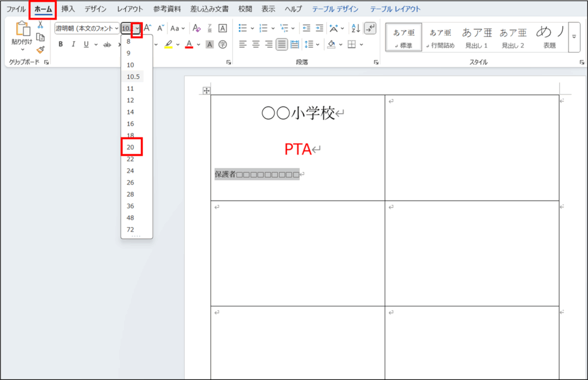
Task: Open the highlight color dropdown arrow
Action: coord(178,45)
